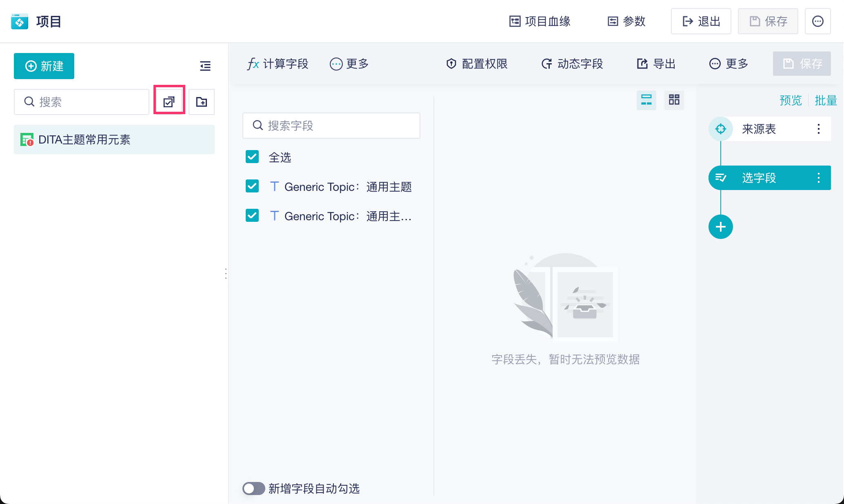Open 来源表 three-dot options menu
This screenshot has width=844, height=504.
819,129
